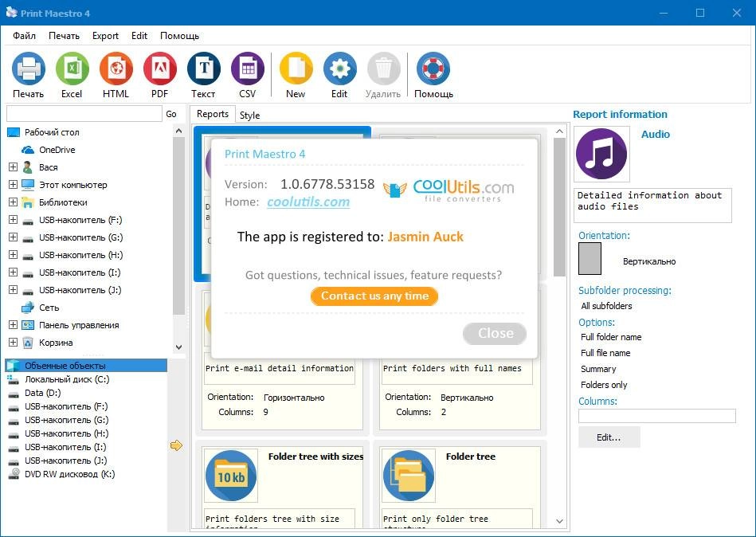Click the yellow arrow between panels

tap(176, 445)
